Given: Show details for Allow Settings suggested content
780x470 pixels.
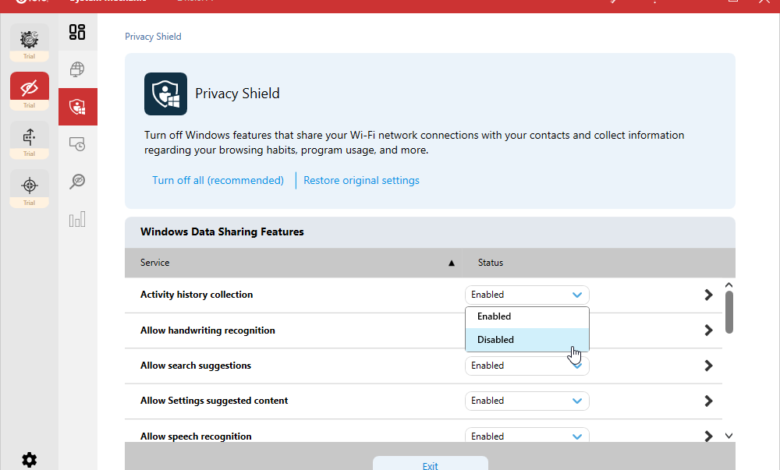Looking at the screenshot, I should click(708, 401).
